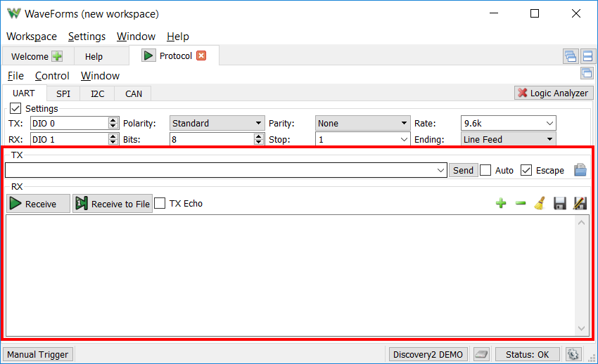Viewport: 598px width, 364px height.
Task: Open the Protocol File menu
Action: click(x=15, y=76)
